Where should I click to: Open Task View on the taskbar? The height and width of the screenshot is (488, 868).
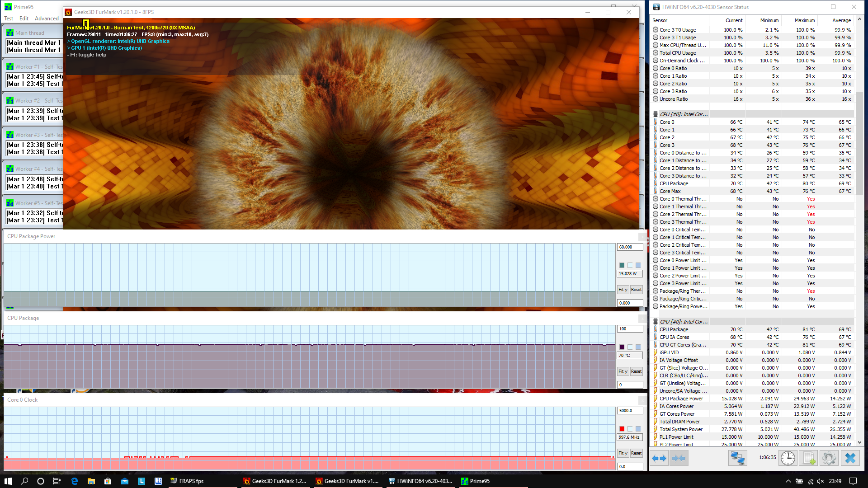(57, 481)
